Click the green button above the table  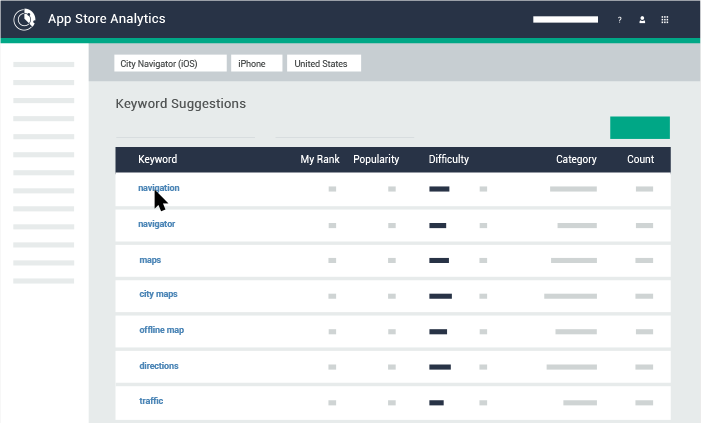[x=640, y=127]
